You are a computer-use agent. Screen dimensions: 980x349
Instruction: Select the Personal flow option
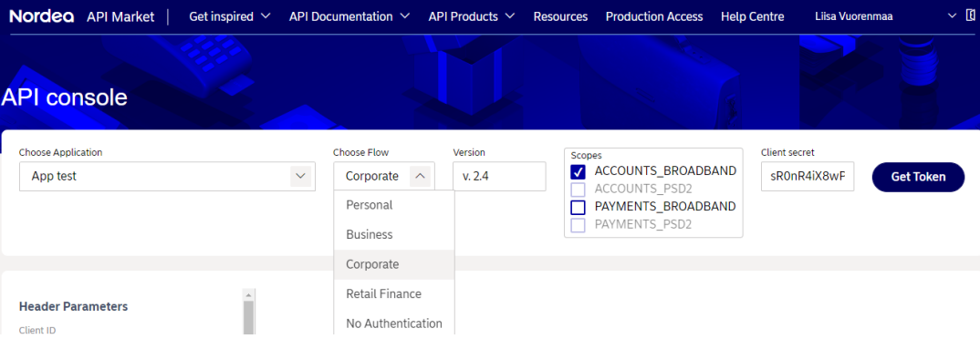(394, 205)
